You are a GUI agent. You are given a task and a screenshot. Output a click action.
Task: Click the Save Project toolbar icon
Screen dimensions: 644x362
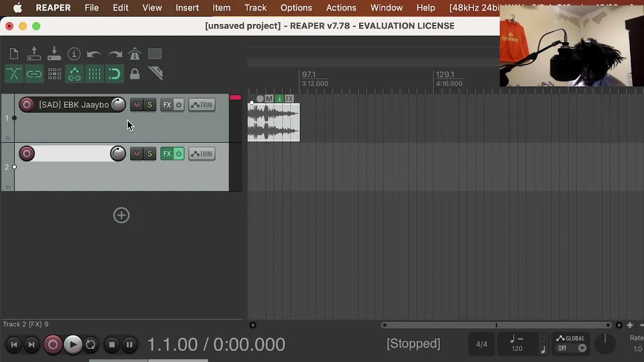coord(54,54)
